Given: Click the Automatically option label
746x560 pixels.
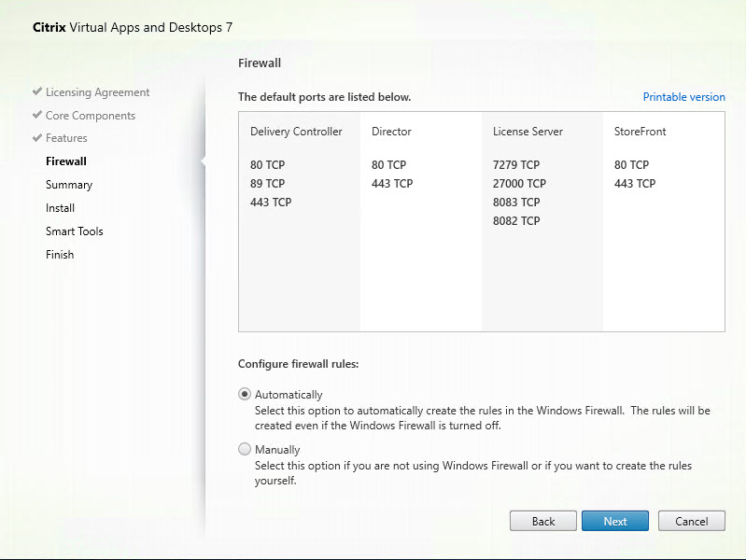Looking at the screenshot, I should tap(289, 395).
